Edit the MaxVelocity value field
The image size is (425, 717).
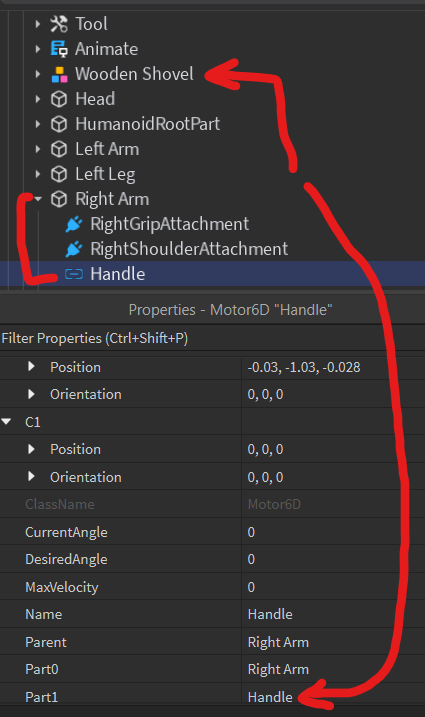tap(333, 587)
